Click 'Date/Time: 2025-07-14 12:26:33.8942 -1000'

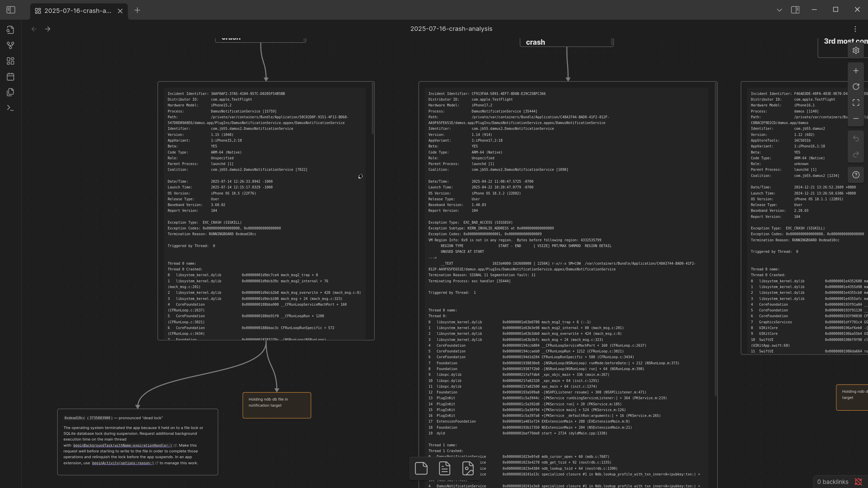[220, 181]
